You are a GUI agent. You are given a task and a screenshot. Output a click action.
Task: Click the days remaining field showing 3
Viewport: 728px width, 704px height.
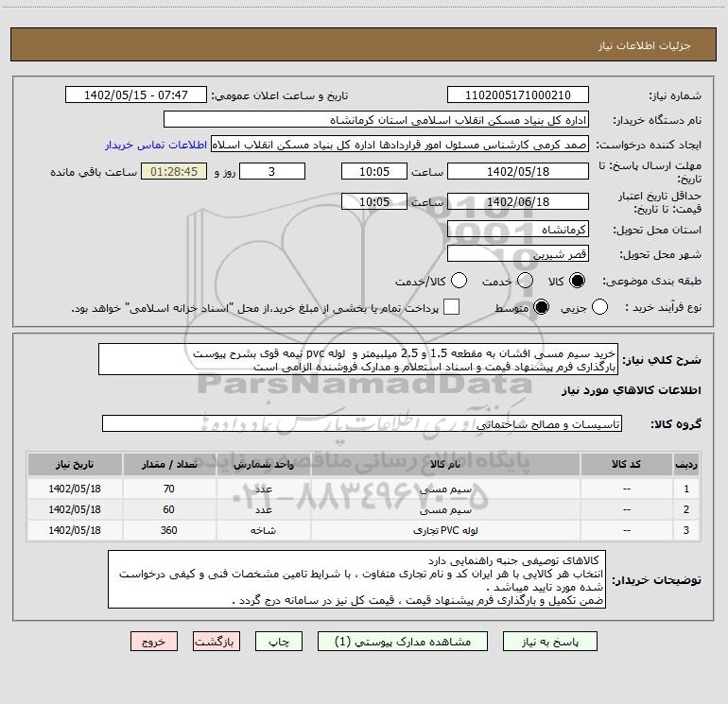272,171
